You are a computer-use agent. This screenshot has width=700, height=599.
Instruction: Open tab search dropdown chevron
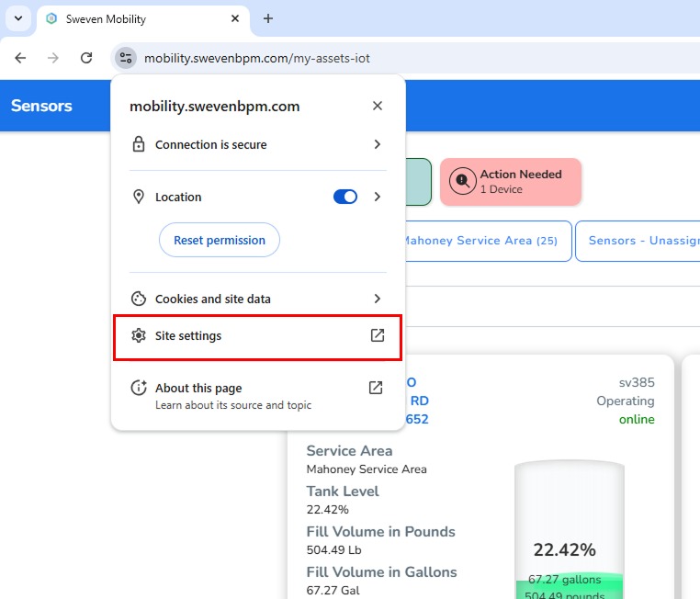(x=18, y=18)
